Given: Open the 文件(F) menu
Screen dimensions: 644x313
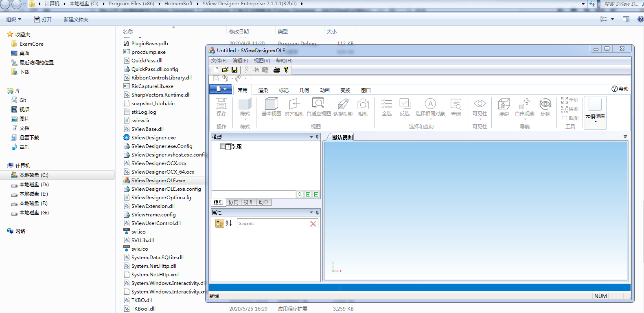Looking at the screenshot, I should [x=219, y=61].
